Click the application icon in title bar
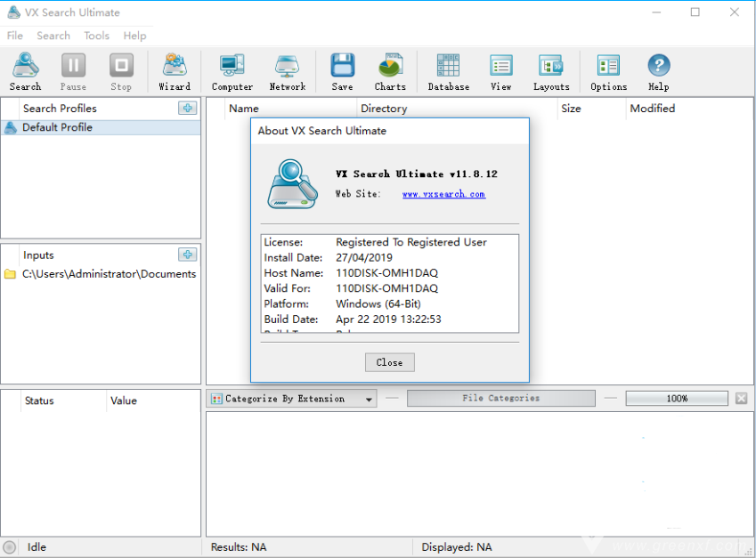Screen dimensions: 756x558 click(14, 12)
